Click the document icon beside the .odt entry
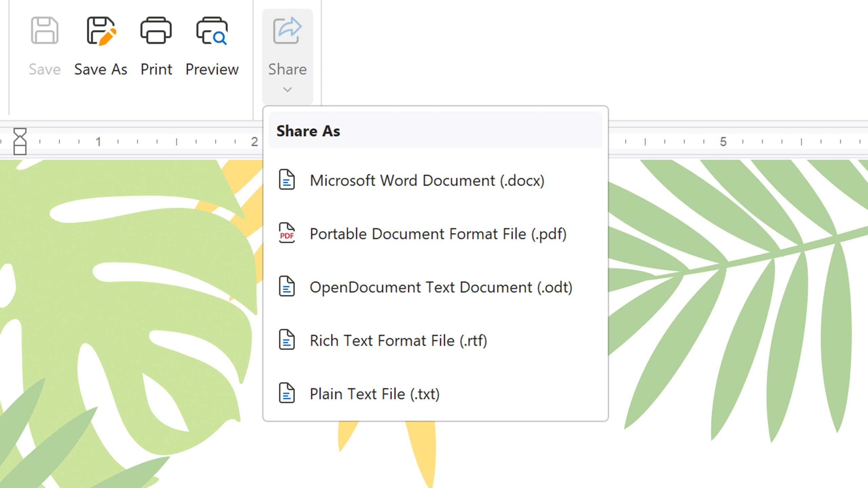Image resolution: width=868 pixels, height=488 pixels. point(287,287)
